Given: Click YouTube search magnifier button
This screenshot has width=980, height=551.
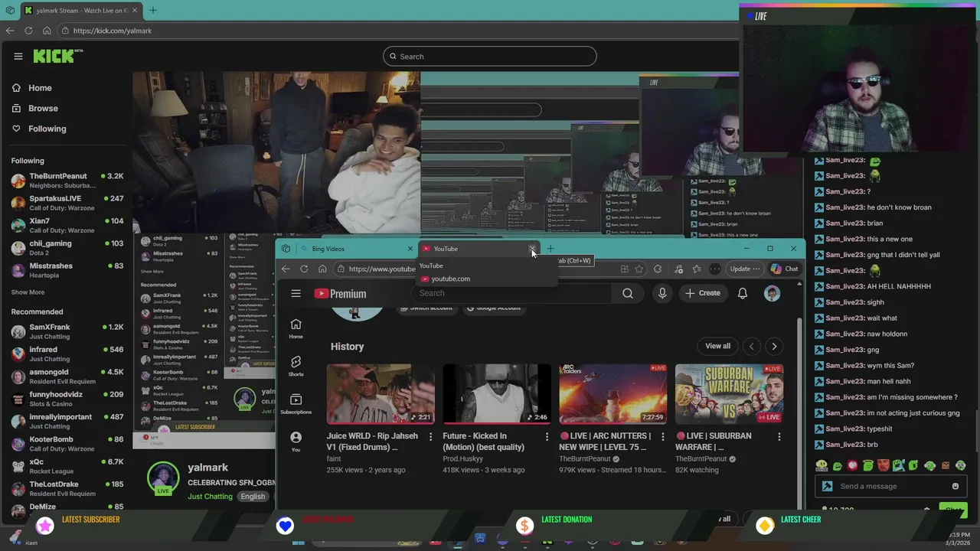Looking at the screenshot, I should point(628,293).
